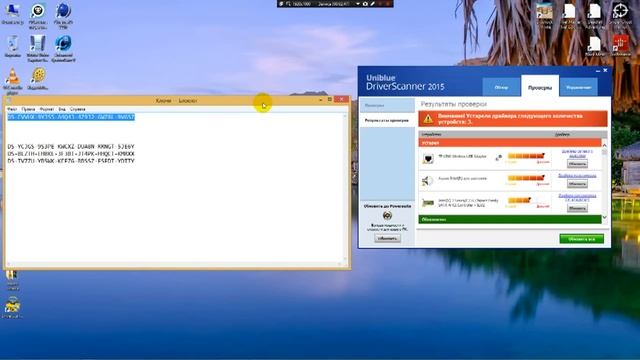Click the driver age bar for the wireless adapter
The image size is (640, 360).
pyautogui.click(x=526, y=156)
